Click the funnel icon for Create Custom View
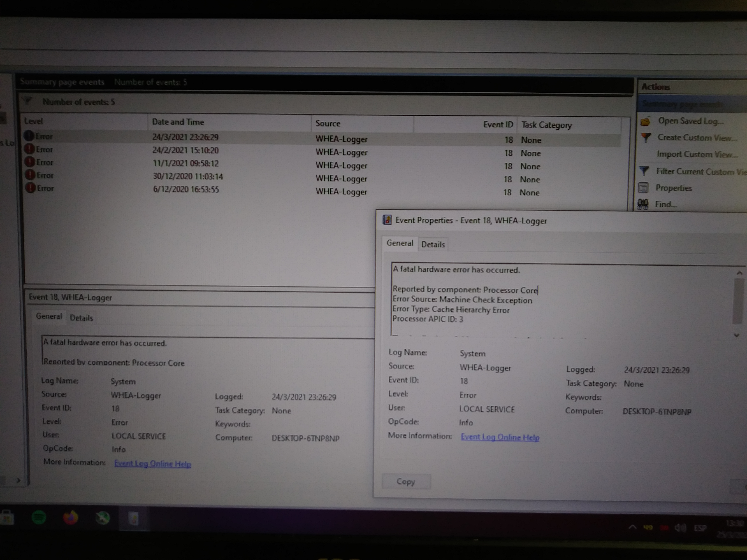 [646, 137]
